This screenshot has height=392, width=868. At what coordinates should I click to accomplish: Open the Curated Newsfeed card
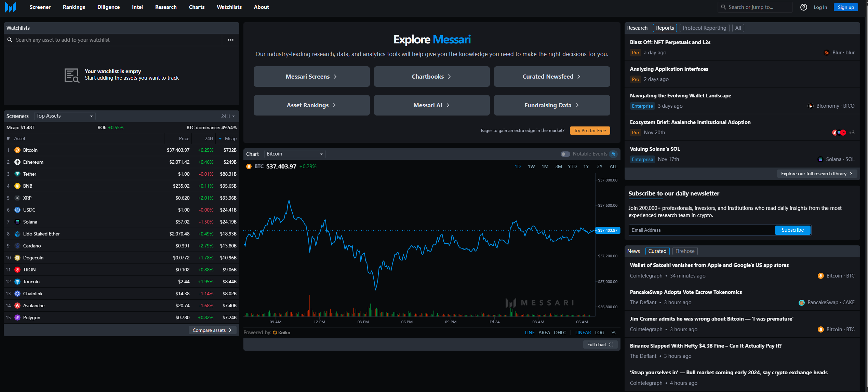point(552,77)
